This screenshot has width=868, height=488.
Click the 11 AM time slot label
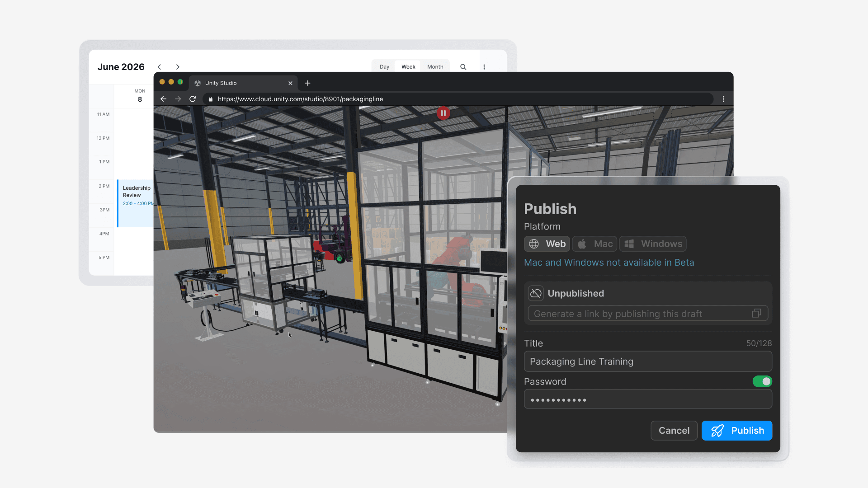[x=103, y=114]
